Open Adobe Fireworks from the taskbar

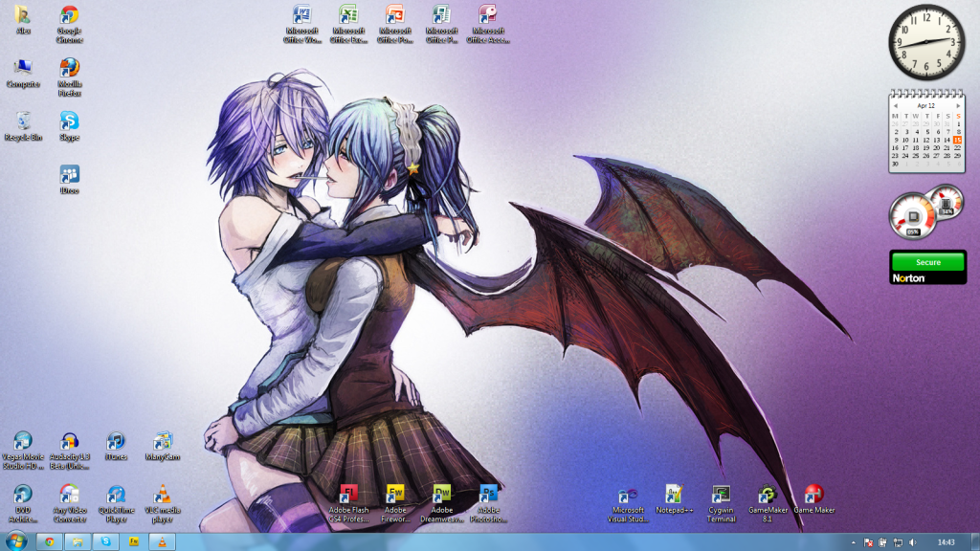pyautogui.click(x=134, y=541)
